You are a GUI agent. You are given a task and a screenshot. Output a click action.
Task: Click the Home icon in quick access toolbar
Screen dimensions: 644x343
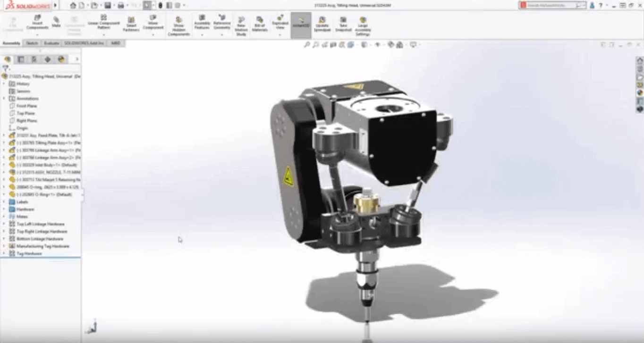point(73,5)
